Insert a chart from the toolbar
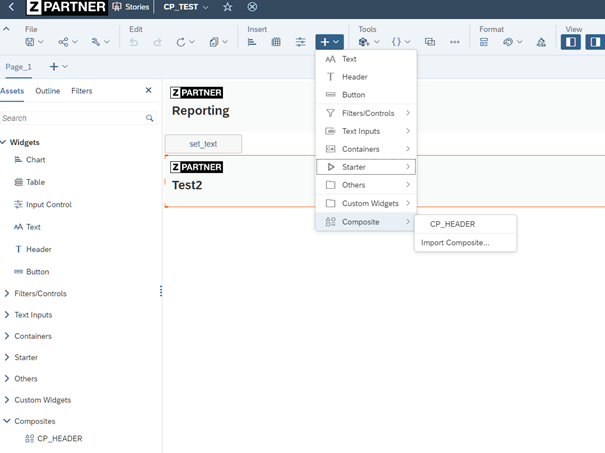Screen dimensions: 605x453 [x=252, y=42]
